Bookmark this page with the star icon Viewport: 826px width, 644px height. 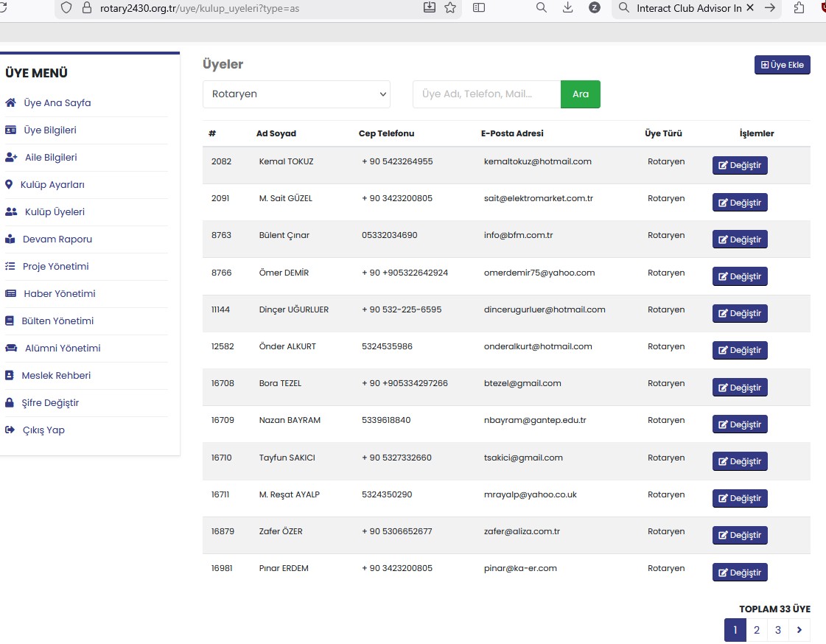click(450, 8)
